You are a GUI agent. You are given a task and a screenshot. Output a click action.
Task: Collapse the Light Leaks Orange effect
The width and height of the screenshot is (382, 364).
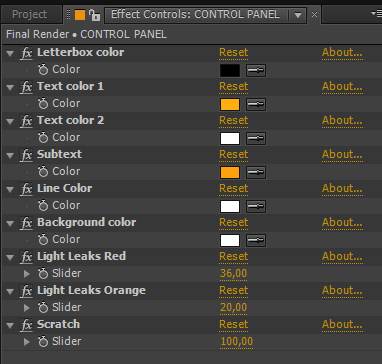pyautogui.click(x=10, y=292)
